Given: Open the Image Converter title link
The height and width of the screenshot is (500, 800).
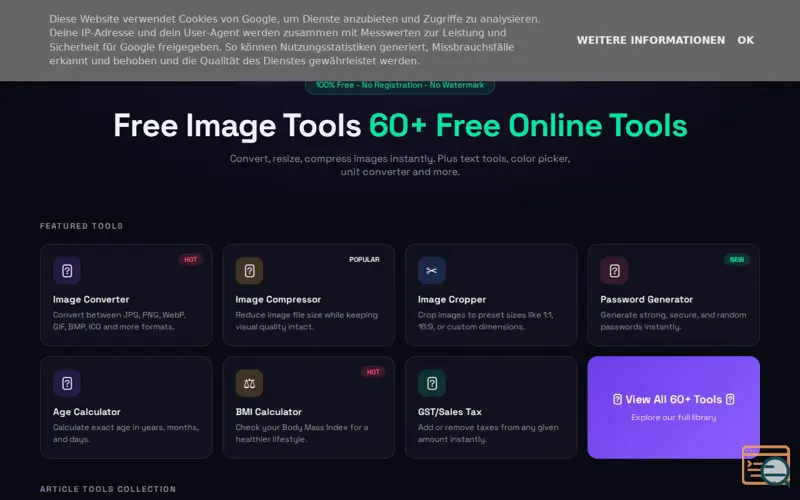Looking at the screenshot, I should point(91,299).
